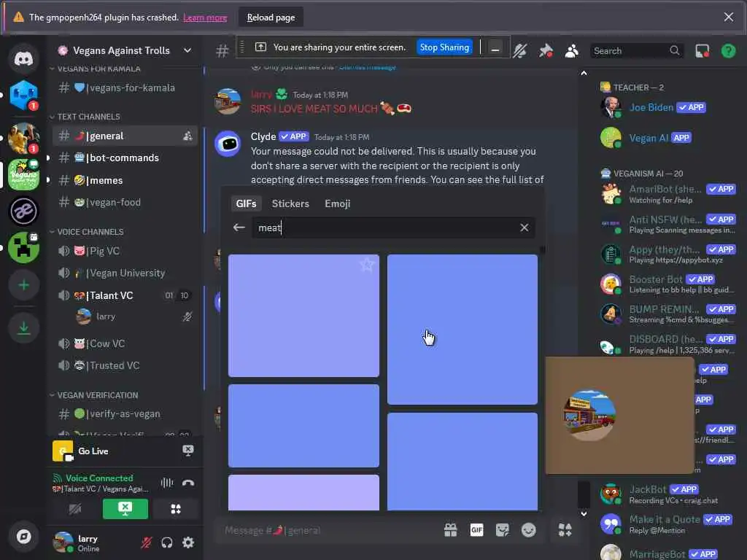Open the pinned messages icon

pos(546,51)
